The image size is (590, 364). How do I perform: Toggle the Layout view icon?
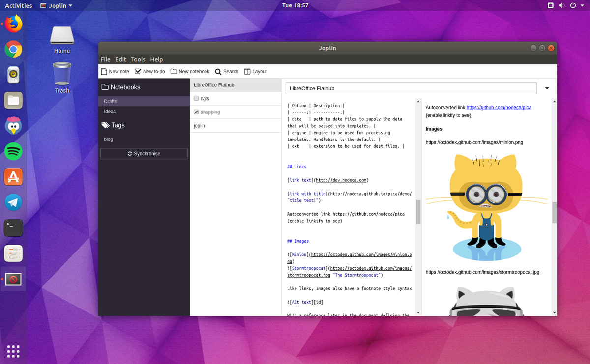(x=247, y=72)
